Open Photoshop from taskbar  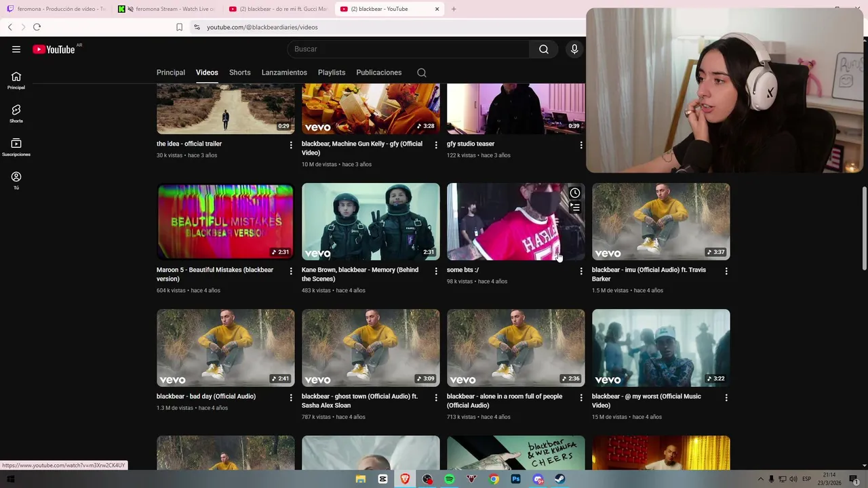coord(516,479)
